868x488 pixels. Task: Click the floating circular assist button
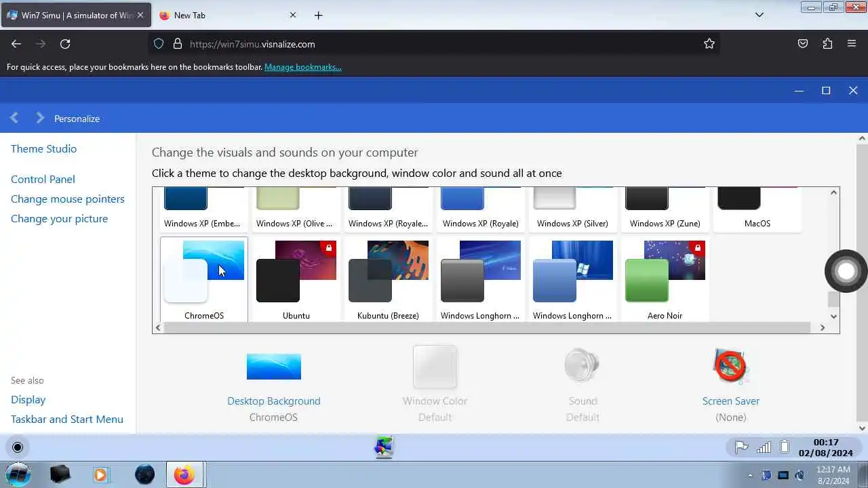point(846,271)
